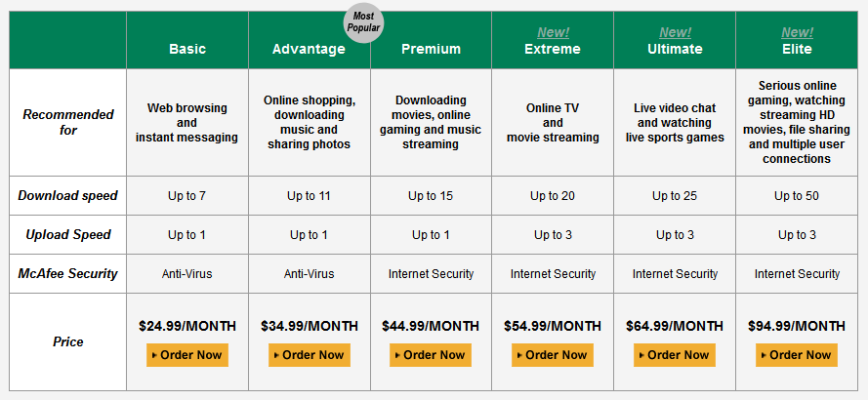
Task: Select the Ultimate plan title
Action: [675, 49]
